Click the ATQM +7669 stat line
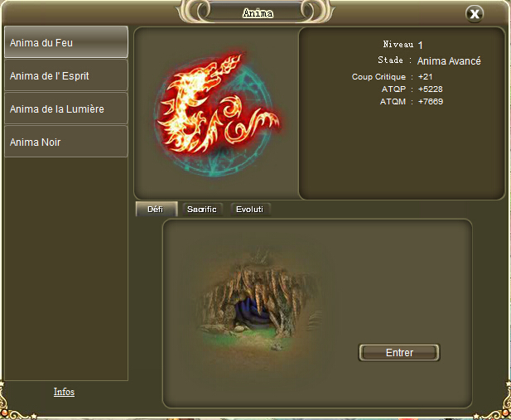The image size is (511, 420). point(412,101)
